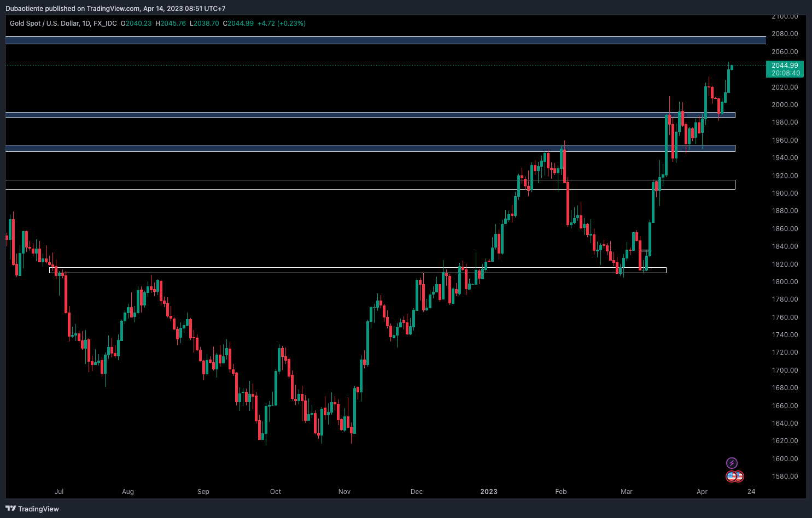
Task: Click the 1740.00 price axis label
Action: pyautogui.click(x=785, y=335)
